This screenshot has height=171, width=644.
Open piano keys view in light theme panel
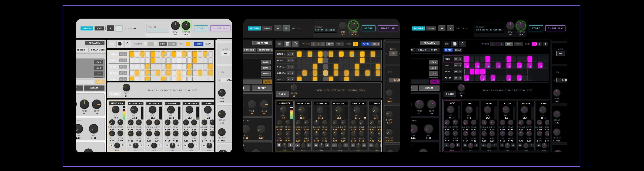point(112,44)
